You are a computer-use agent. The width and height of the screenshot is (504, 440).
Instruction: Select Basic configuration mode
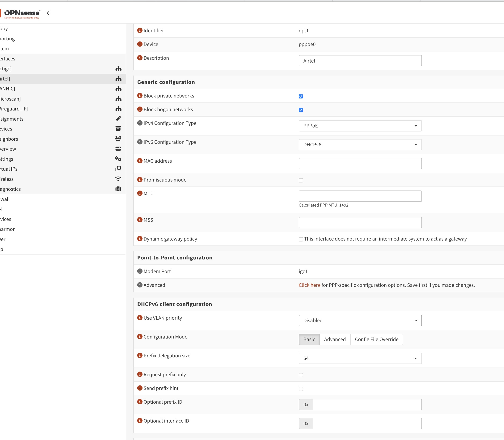click(309, 339)
